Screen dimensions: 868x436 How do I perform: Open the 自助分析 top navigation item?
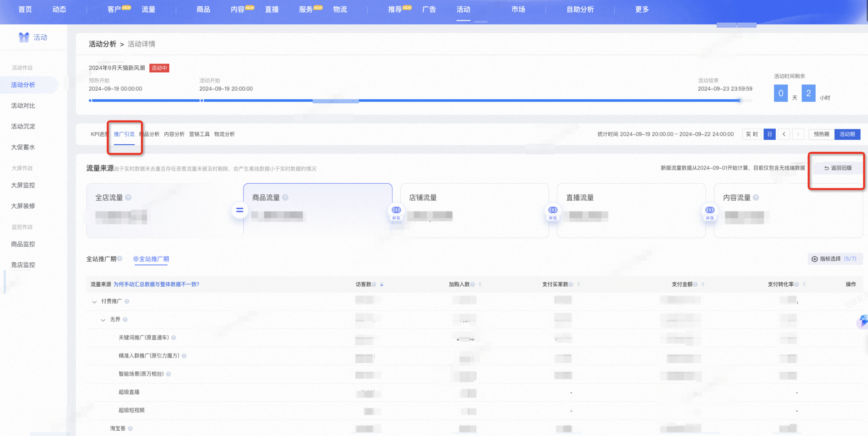pyautogui.click(x=580, y=9)
